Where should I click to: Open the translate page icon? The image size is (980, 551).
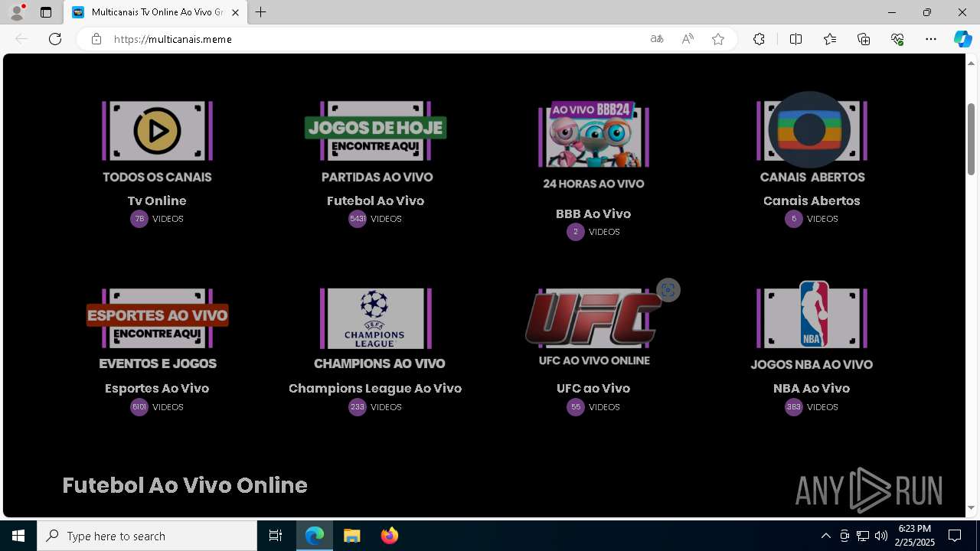657,39
